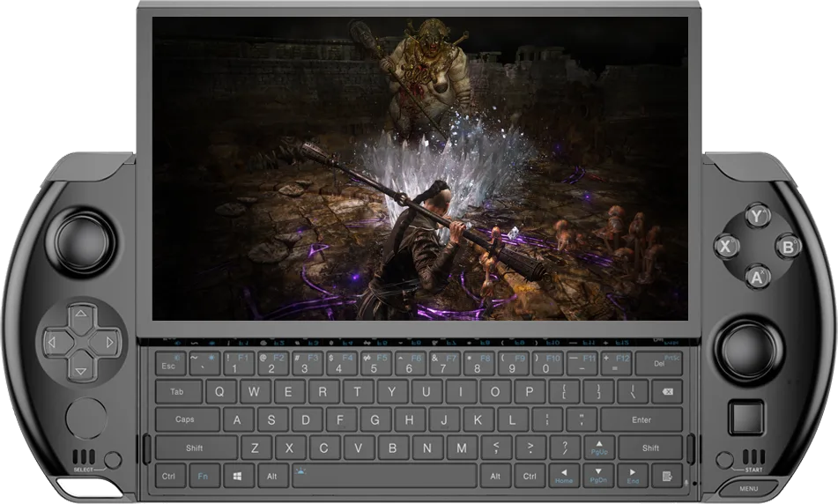Image resolution: width=838 pixels, height=504 pixels.
Task: Tap the round Y face button
Action: (x=757, y=217)
